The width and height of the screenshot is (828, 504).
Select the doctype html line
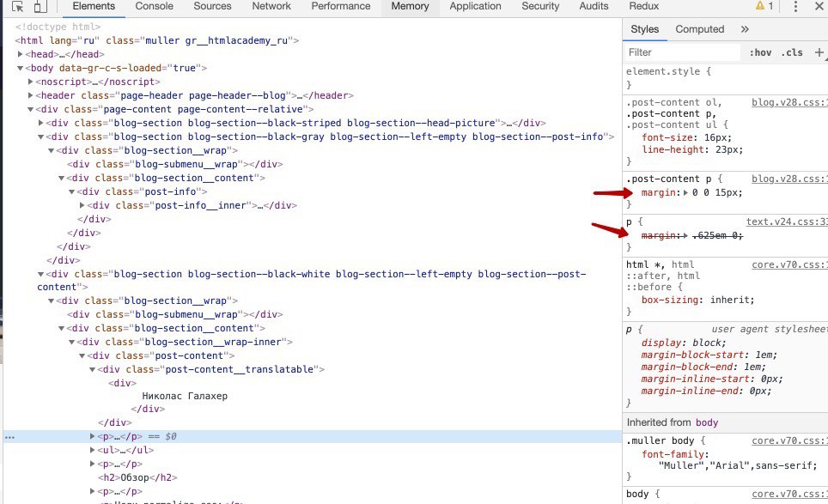pos(58,27)
